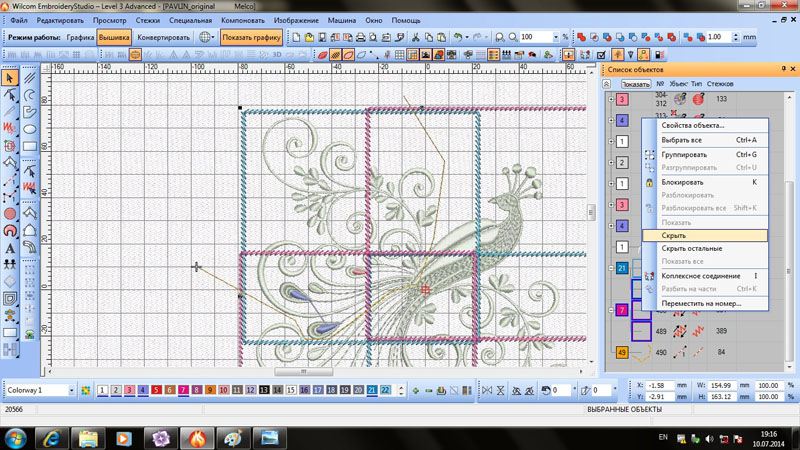800x450 pixels.
Task: Expand object group 3 in the list
Action: (x=611, y=100)
